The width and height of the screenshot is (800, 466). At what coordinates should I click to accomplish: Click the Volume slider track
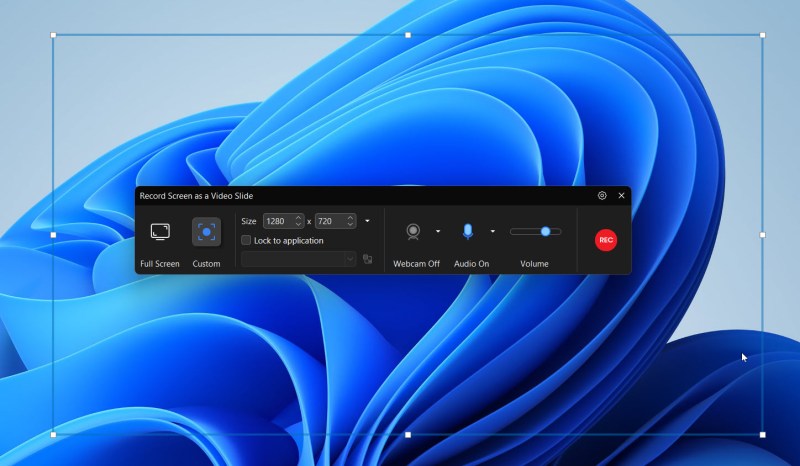pos(535,232)
